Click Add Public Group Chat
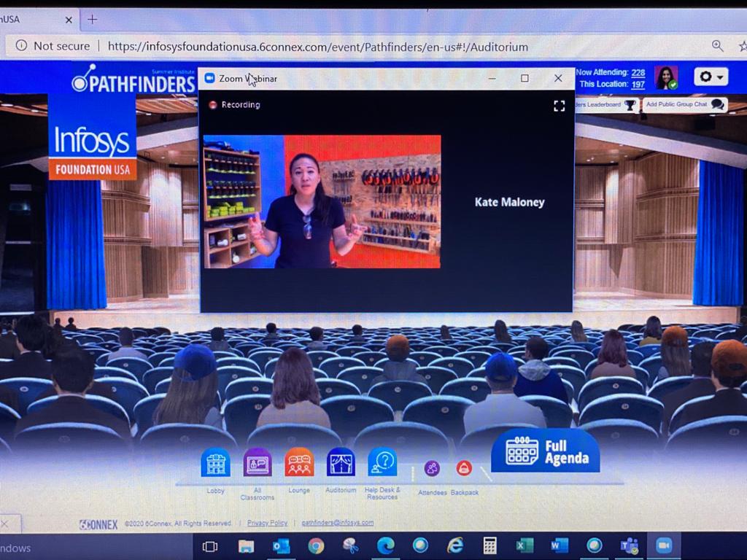Screen dimensions: 747x560 pos(684,105)
